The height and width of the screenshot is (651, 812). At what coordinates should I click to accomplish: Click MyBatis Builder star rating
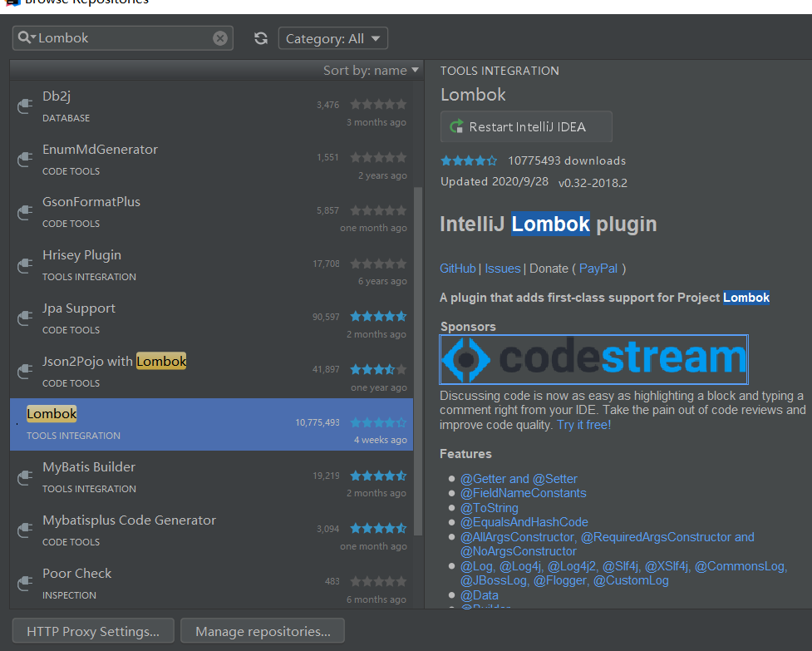[x=378, y=476]
